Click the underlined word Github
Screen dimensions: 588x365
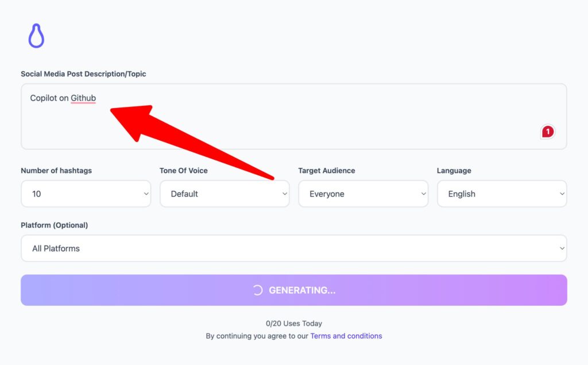pos(83,98)
